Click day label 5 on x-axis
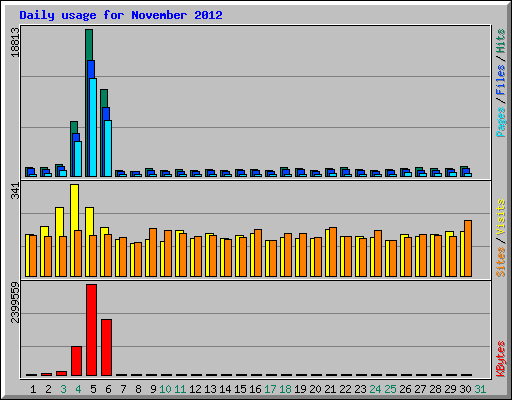512x400 pixels. (x=93, y=389)
